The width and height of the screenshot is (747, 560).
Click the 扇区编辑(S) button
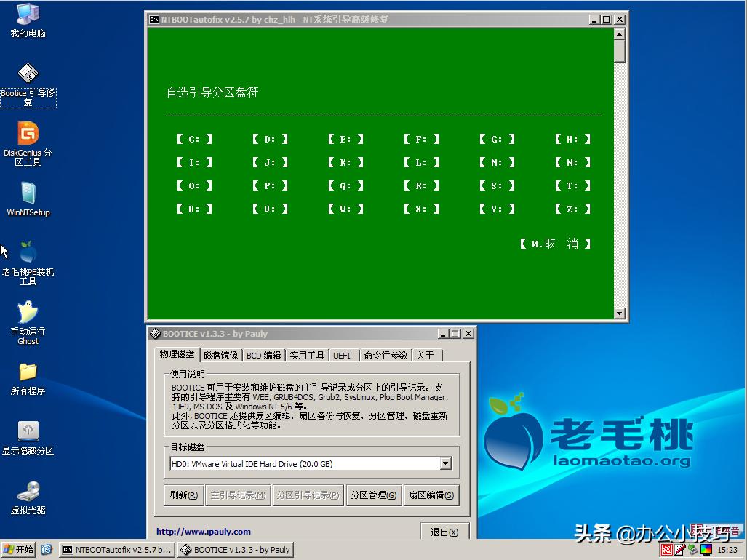(x=431, y=495)
